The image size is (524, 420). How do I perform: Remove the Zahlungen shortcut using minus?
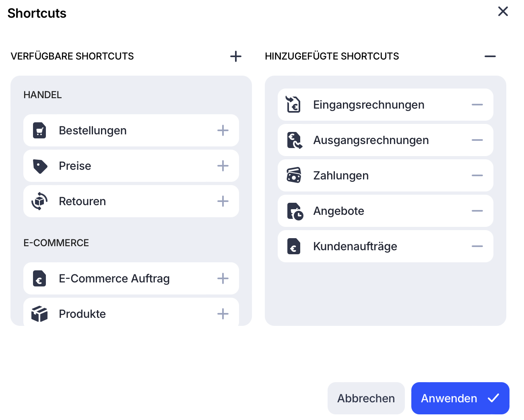point(477,175)
